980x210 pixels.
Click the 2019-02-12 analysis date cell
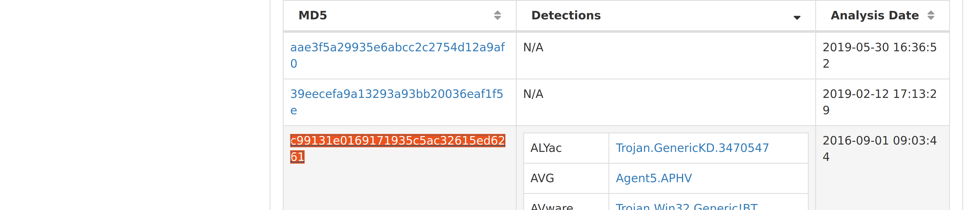[x=882, y=102]
